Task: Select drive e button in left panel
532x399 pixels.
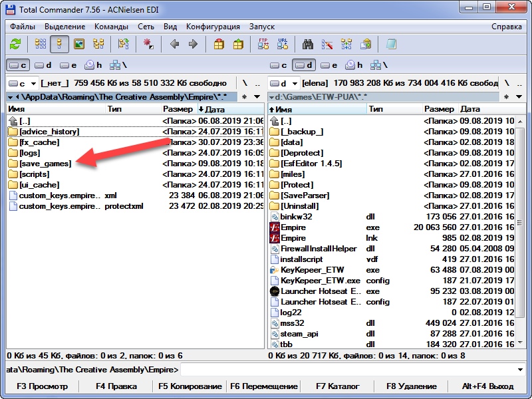Action: pyautogui.click(x=68, y=65)
